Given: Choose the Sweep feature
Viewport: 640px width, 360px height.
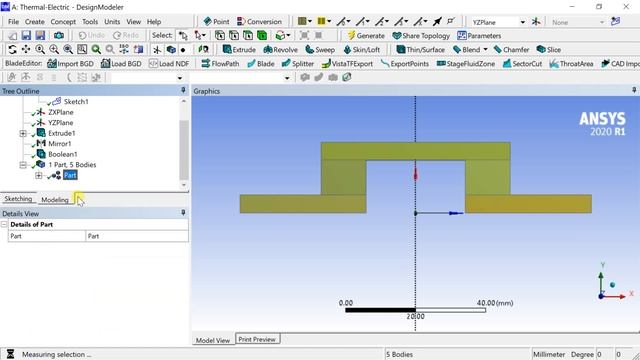Looking at the screenshot, I should coord(320,49).
